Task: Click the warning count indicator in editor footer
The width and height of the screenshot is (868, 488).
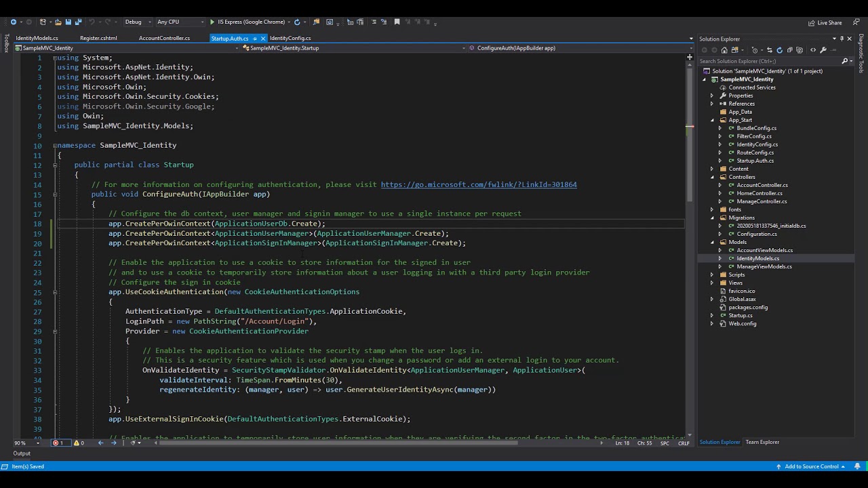Action: 79,443
